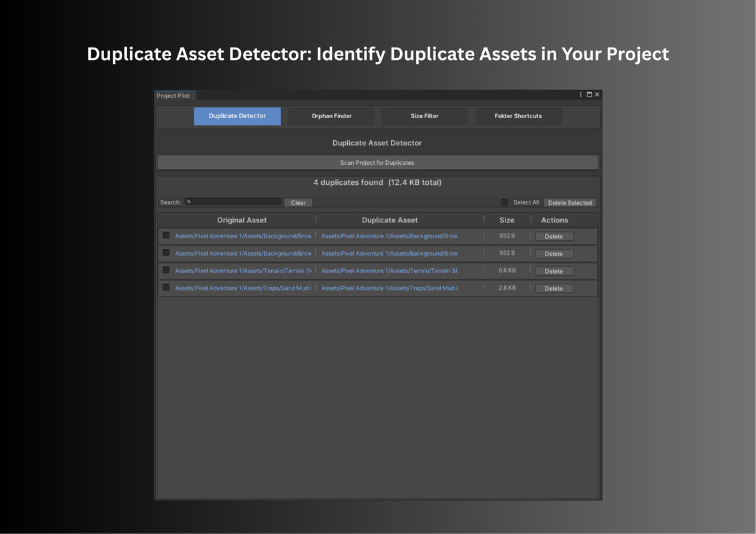Select the Duplicate Detector tab
The height and width of the screenshot is (534, 756).
(237, 116)
